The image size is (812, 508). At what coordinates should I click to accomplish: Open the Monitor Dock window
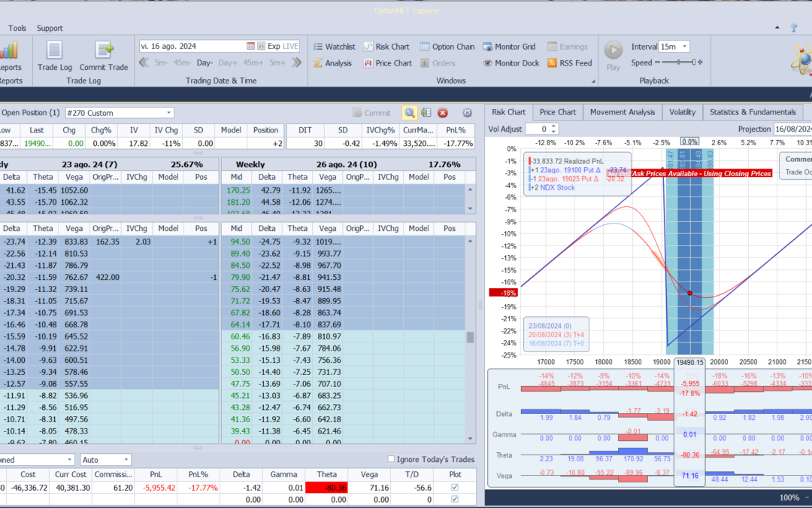point(511,63)
